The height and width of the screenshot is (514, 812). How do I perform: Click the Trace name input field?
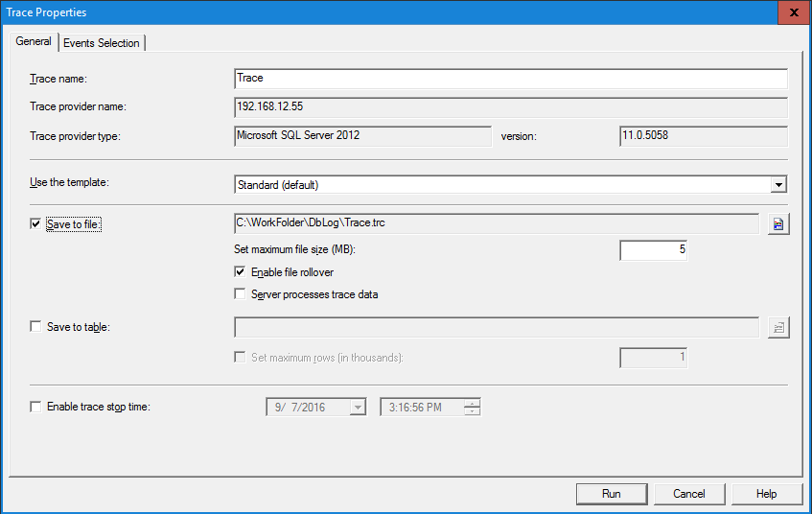pos(511,79)
